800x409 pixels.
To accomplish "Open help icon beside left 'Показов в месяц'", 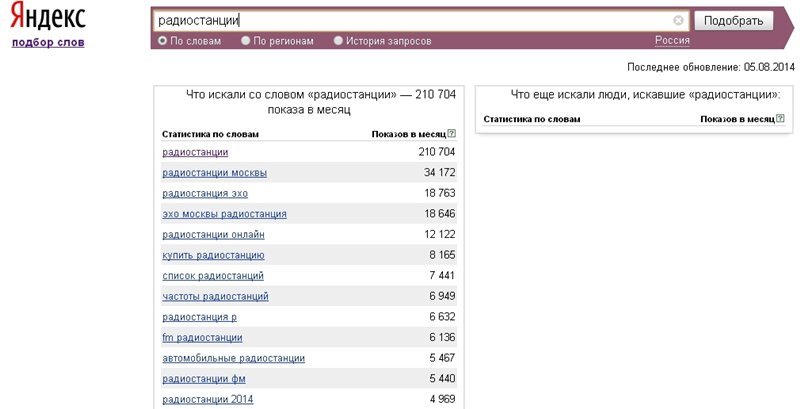I will tap(452, 134).
